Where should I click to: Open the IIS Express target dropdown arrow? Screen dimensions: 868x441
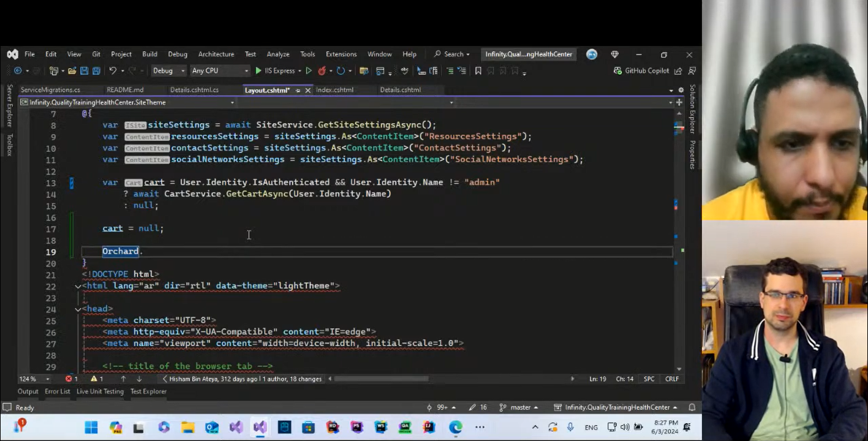(x=300, y=71)
